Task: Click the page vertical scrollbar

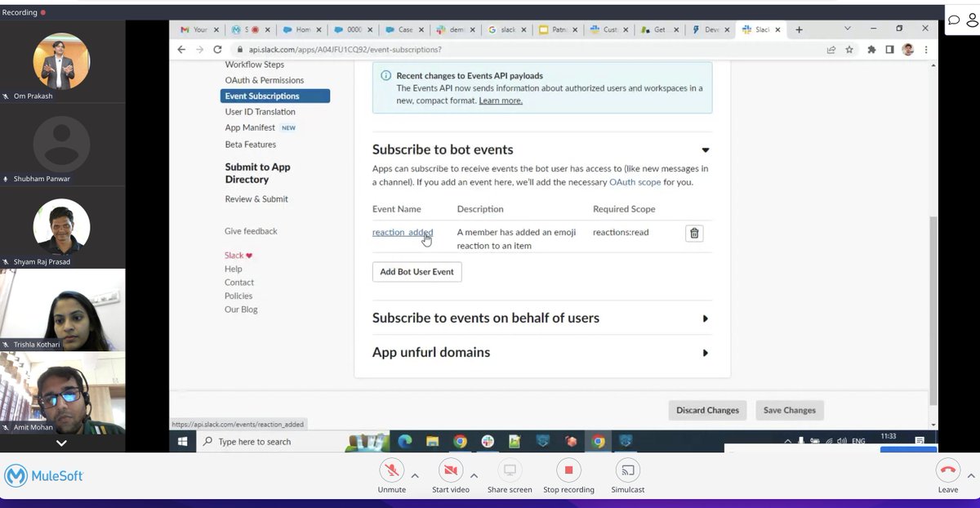Action: pyautogui.click(x=933, y=310)
